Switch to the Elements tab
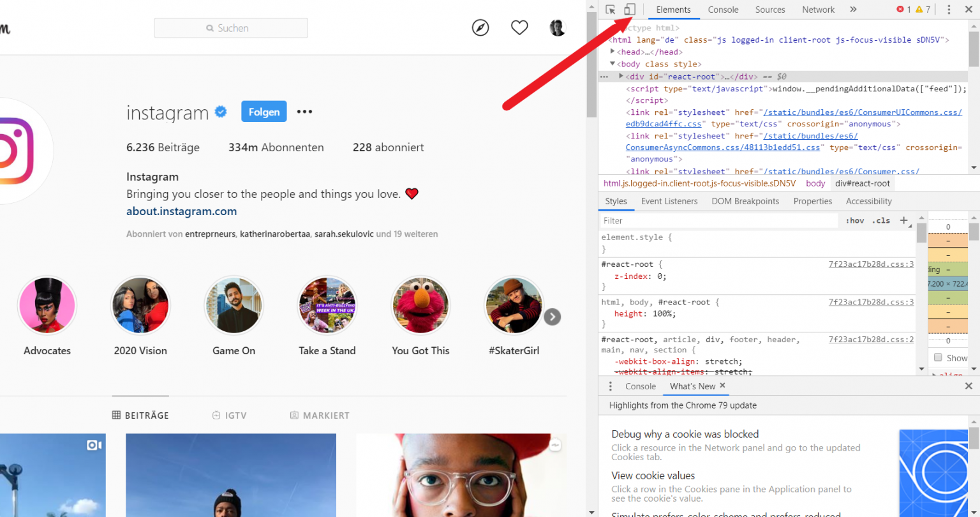 pos(673,10)
